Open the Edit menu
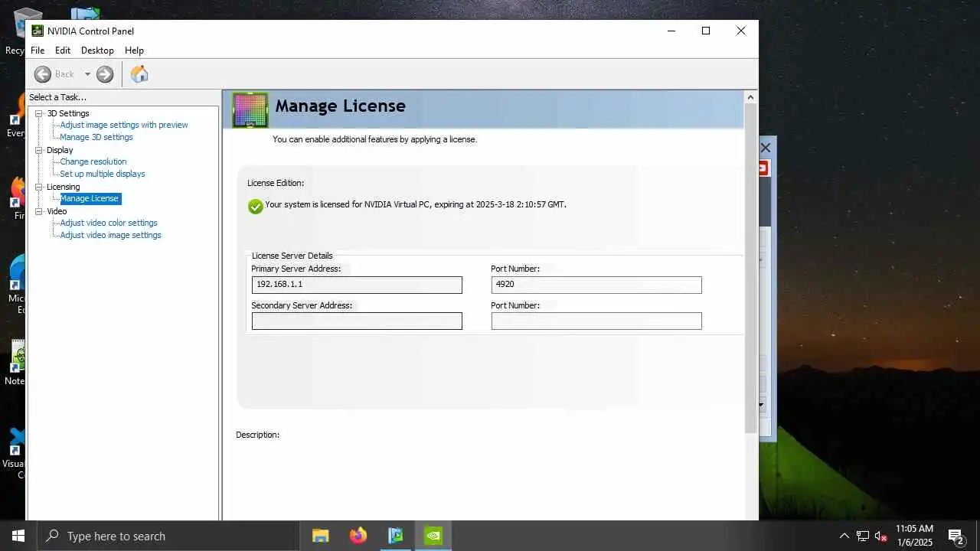980x551 pixels. [63, 51]
